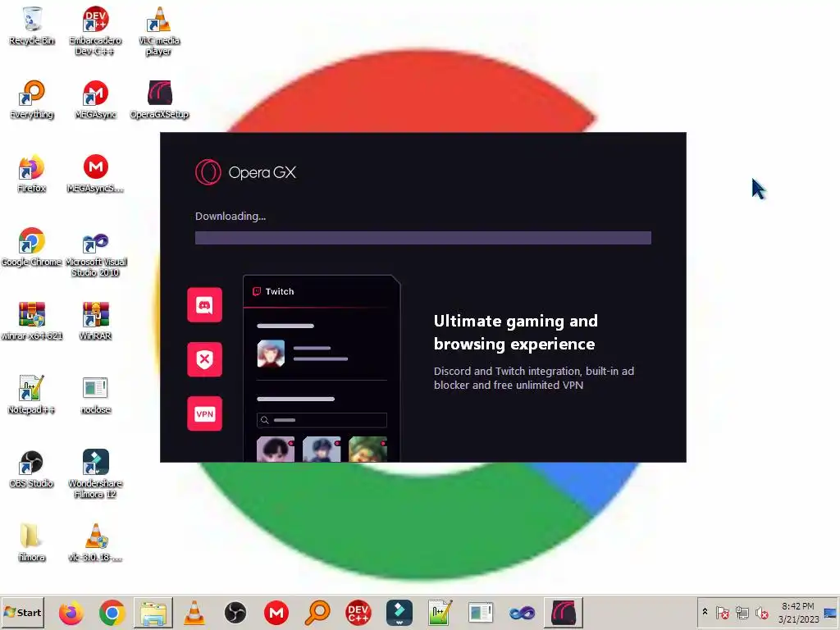Select the OperaGXSetup desktop file

click(159, 99)
